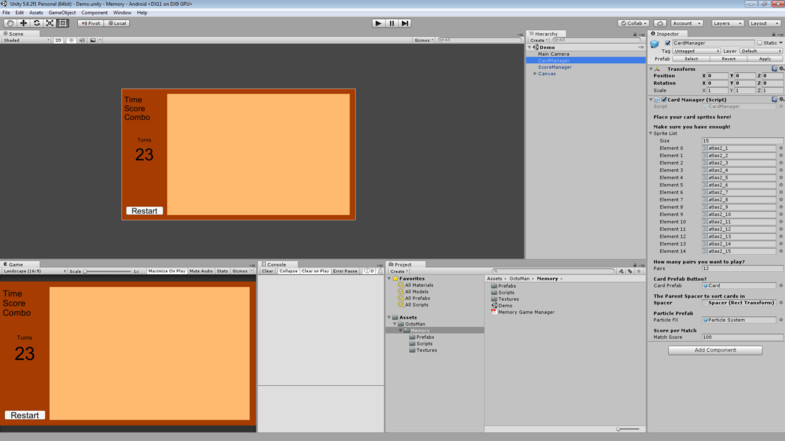Open the File menu

[6, 13]
